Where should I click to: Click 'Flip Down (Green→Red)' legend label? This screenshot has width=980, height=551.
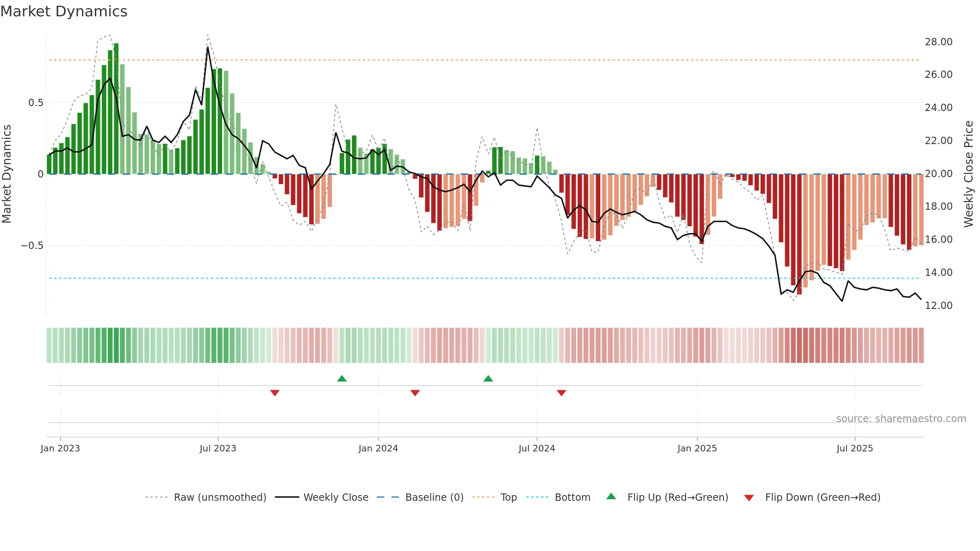click(823, 497)
